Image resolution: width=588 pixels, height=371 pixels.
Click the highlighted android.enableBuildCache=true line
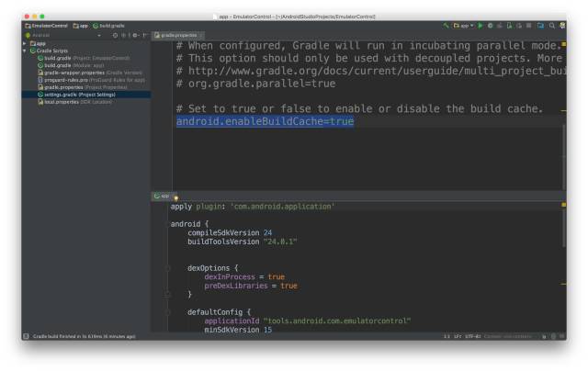coord(265,121)
